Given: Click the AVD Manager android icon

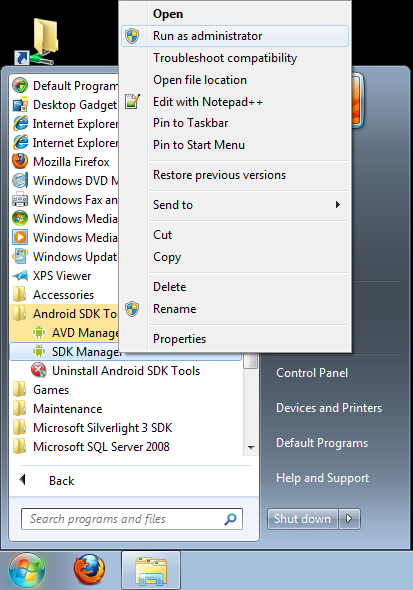Looking at the screenshot, I should tap(39, 332).
